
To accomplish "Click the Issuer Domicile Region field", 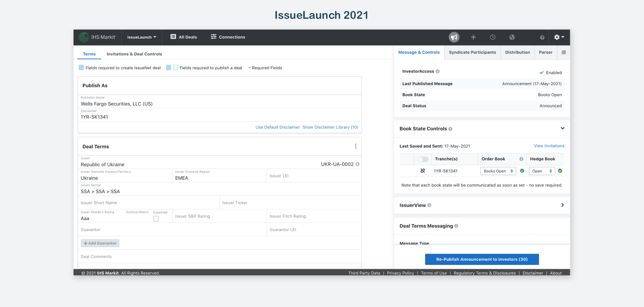I will point(219,176).
